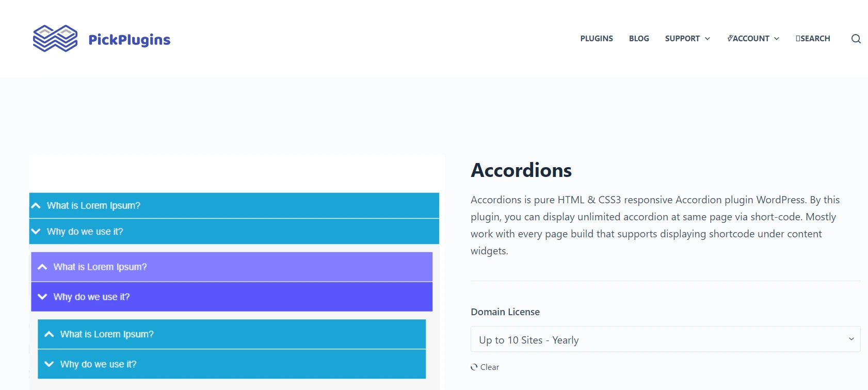The width and height of the screenshot is (868, 390).
Task: Expand first teal 'Why do we use it?' chevron
Action: point(36,231)
